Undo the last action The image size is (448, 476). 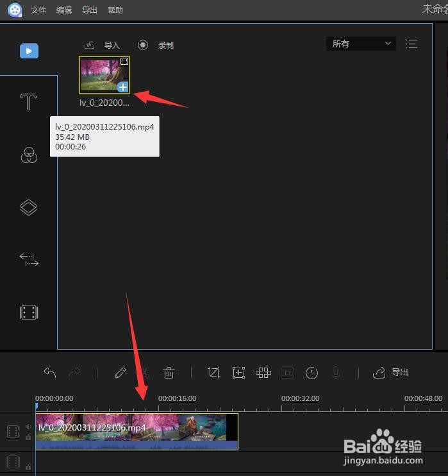pyautogui.click(x=50, y=373)
